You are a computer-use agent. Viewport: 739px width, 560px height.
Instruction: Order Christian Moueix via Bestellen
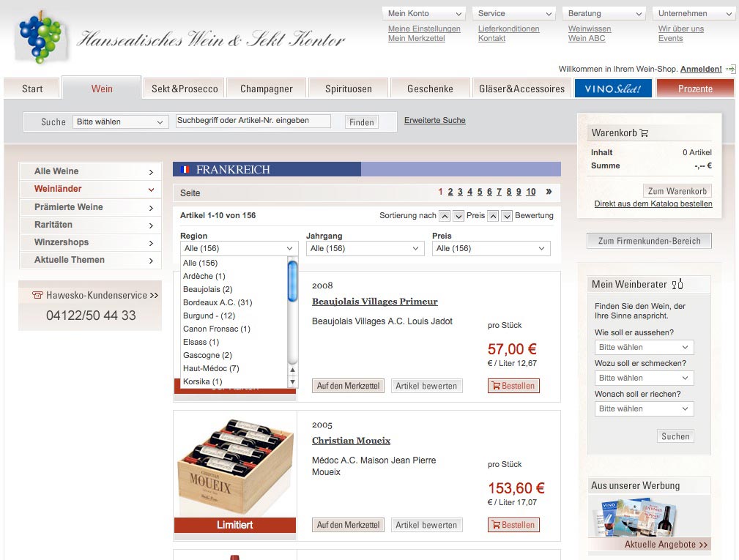click(513, 525)
